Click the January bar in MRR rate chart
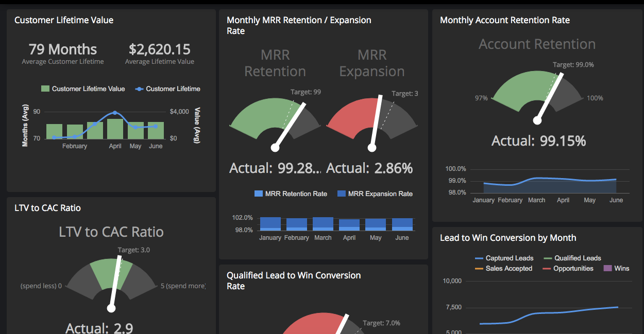The width and height of the screenshot is (644, 334). 270,223
